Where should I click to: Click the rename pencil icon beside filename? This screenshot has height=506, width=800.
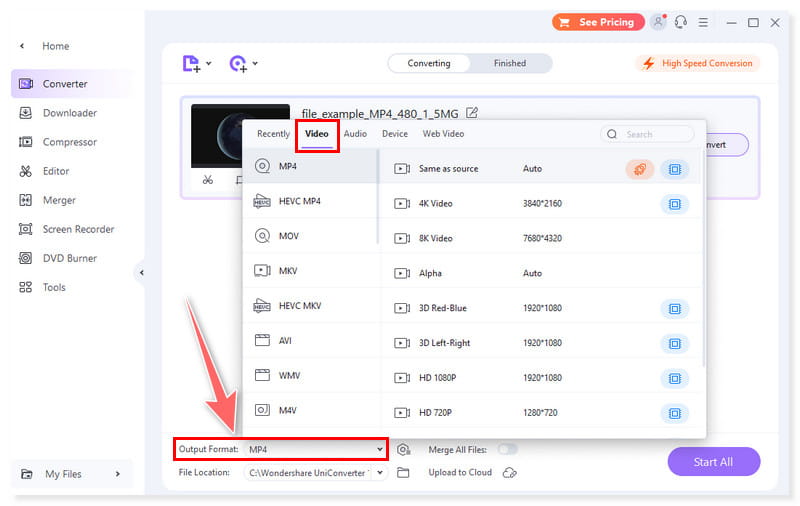pos(472,113)
